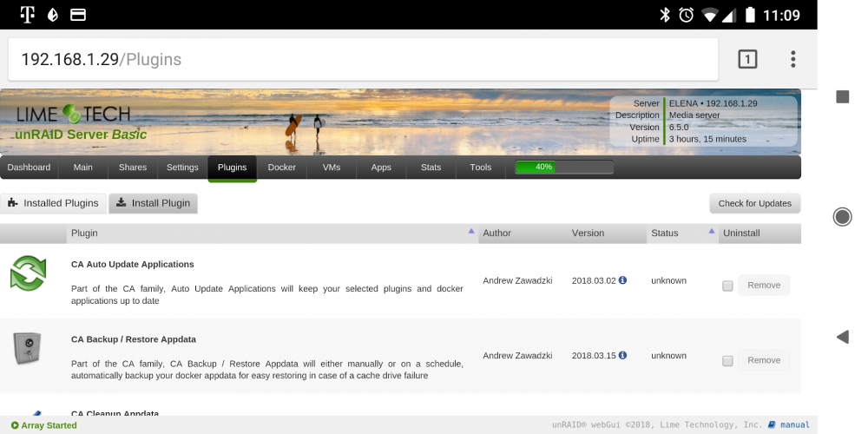Click version text 2018.03.02

tap(594, 280)
